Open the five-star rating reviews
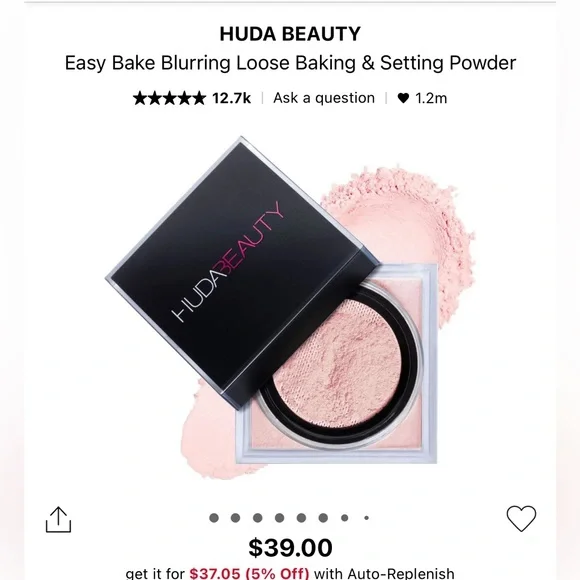The image size is (580, 580). pyautogui.click(x=169, y=98)
